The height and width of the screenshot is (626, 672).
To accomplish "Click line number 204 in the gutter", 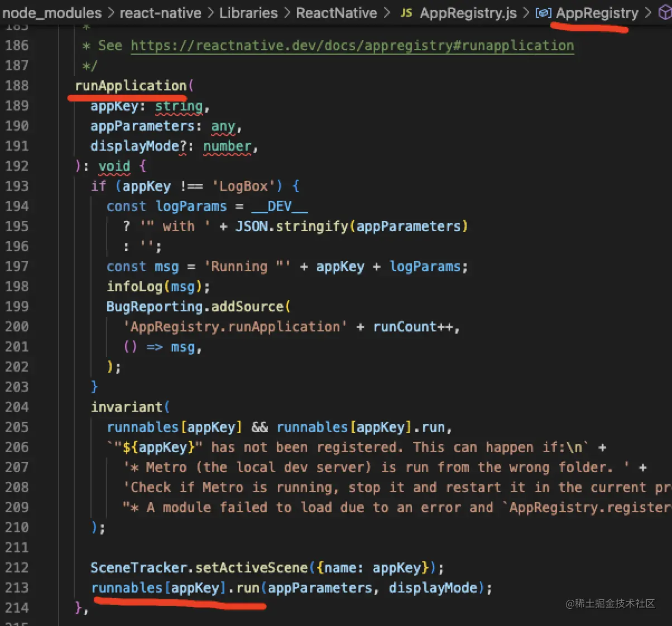I will coord(17,407).
